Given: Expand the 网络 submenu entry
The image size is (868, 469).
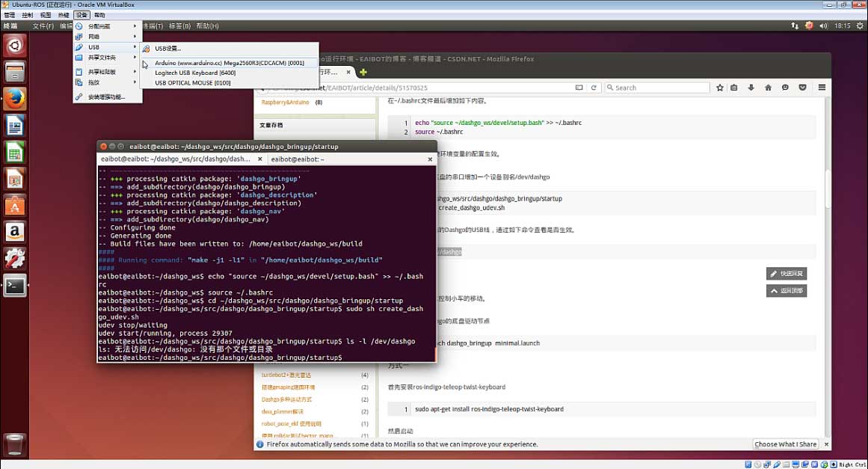Looking at the screenshot, I should [94, 37].
